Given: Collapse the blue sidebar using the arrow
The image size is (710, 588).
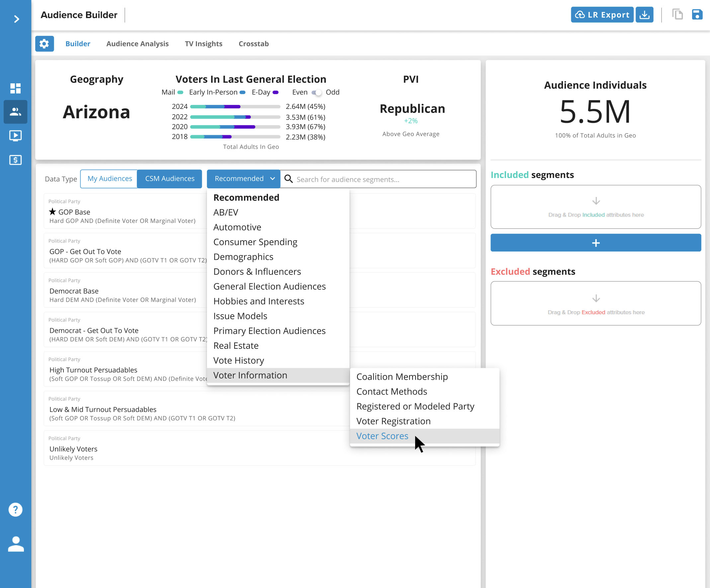Looking at the screenshot, I should (x=16, y=19).
